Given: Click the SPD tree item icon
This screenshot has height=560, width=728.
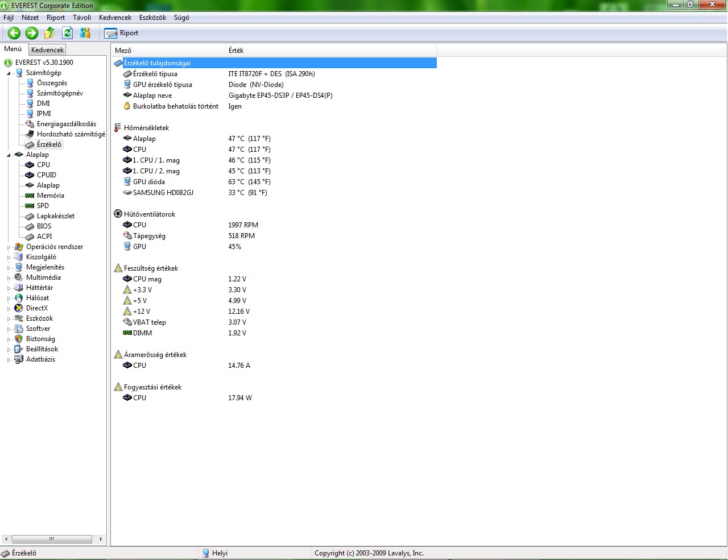Looking at the screenshot, I should point(30,206).
